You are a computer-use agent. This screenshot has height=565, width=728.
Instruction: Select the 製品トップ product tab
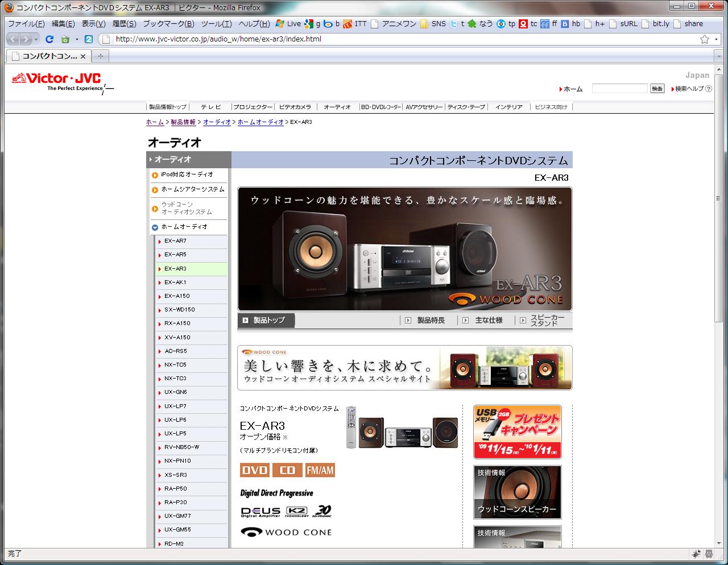click(266, 321)
